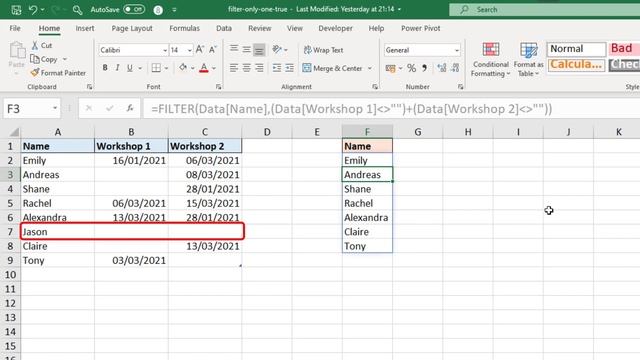Open the Font settings dialog launcher

[218, 87]
